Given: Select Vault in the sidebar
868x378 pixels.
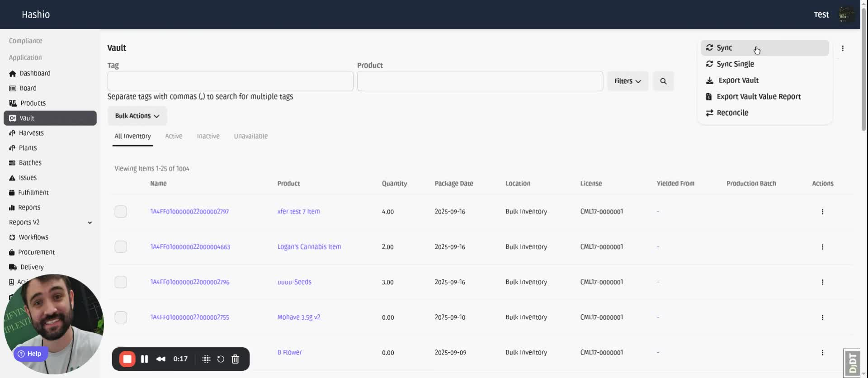Looking at the screenshot, I should pos(50,118).
